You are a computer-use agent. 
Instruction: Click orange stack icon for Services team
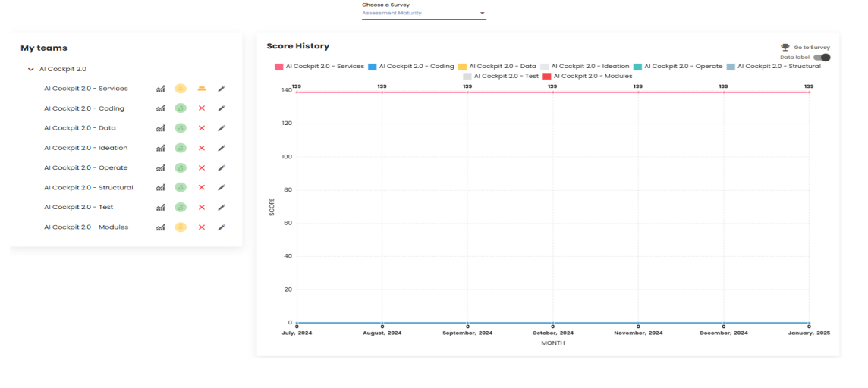pos(202,89)
